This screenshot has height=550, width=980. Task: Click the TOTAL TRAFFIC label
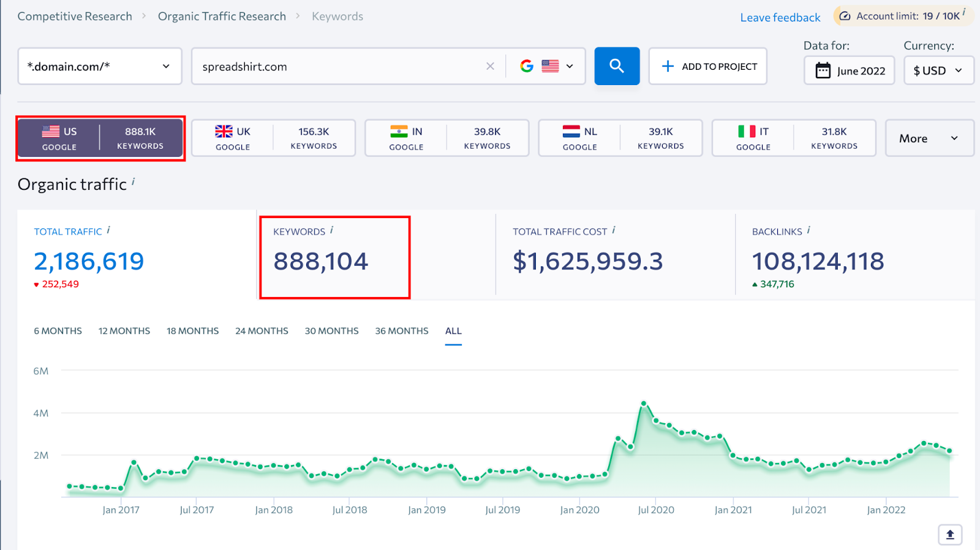[68, 232]
